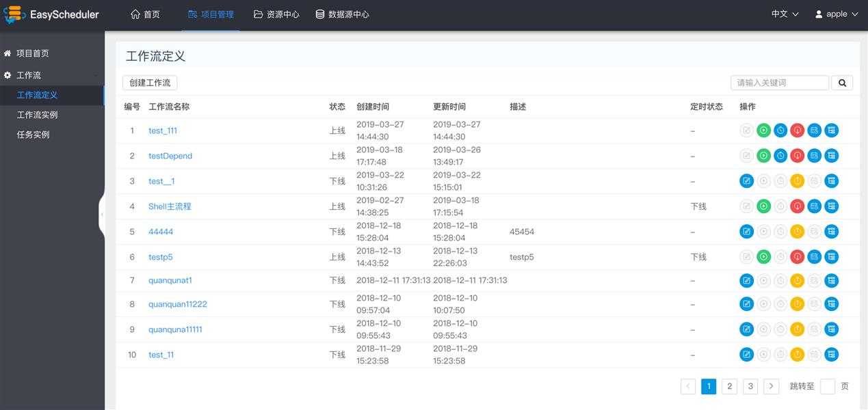Image resolution: width=868 pixels, height=410 pixels.
Task: Open the quanquan11222 workflow link
Action: pos(178,304)
